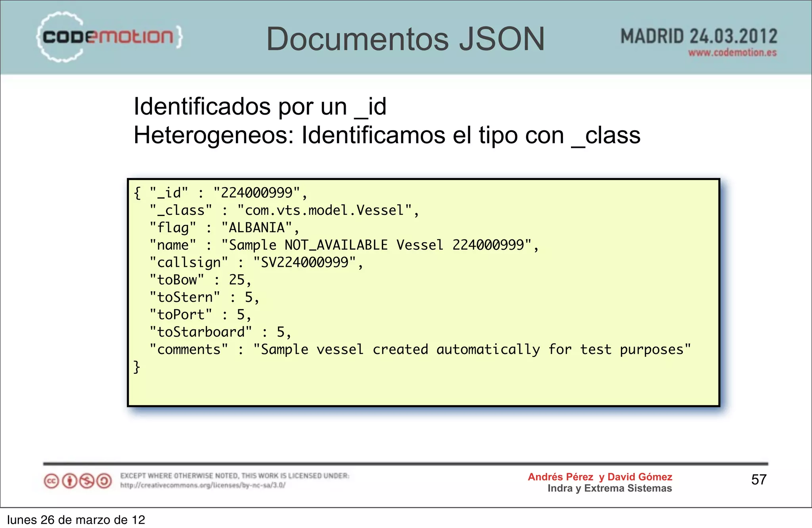Click the slide number 57
The image size is (812, 528).
point(759,480)
